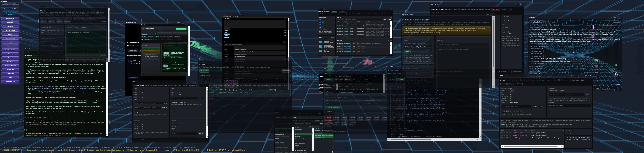Pause the bus feed in the Disk window
Image resolution: width=644 pixels, height=153 pixels.
click(504, 84)
